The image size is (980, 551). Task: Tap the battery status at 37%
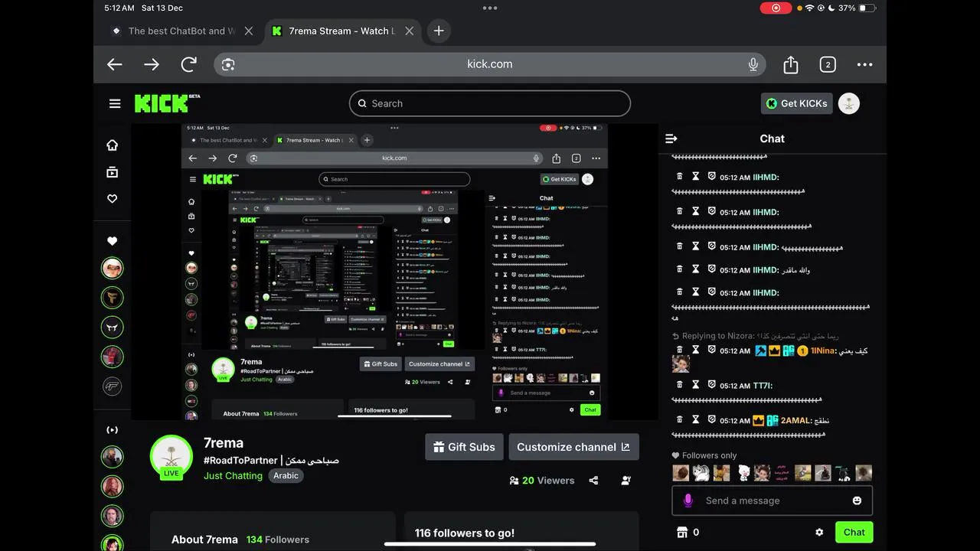click(857, 8)
